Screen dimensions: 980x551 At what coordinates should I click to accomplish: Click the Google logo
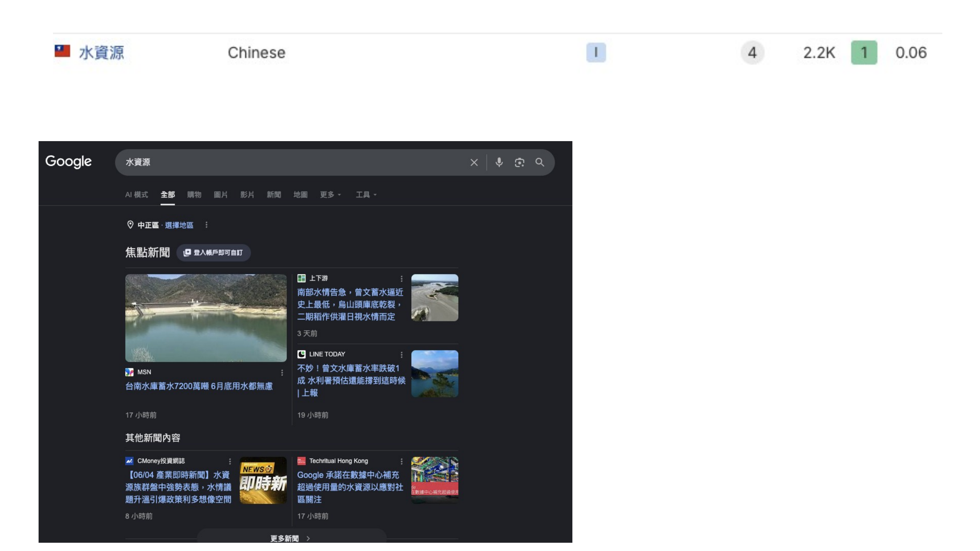[69, 162]
